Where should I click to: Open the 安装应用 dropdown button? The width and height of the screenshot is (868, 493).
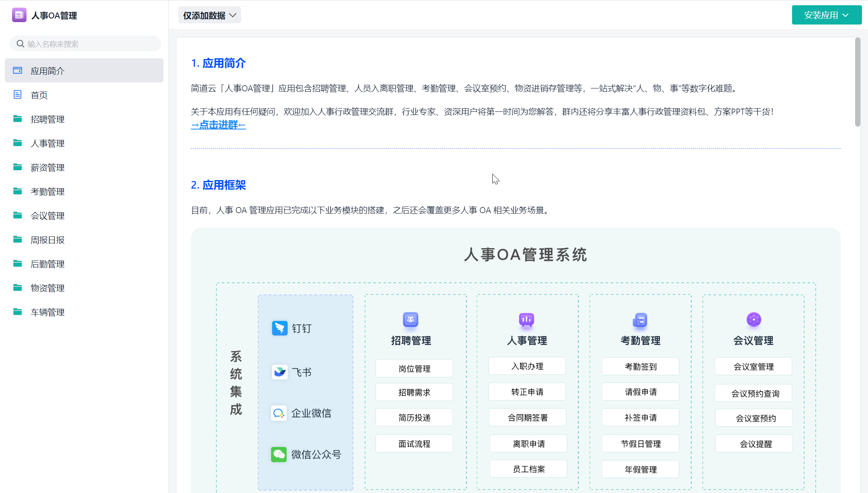point(826,15)
